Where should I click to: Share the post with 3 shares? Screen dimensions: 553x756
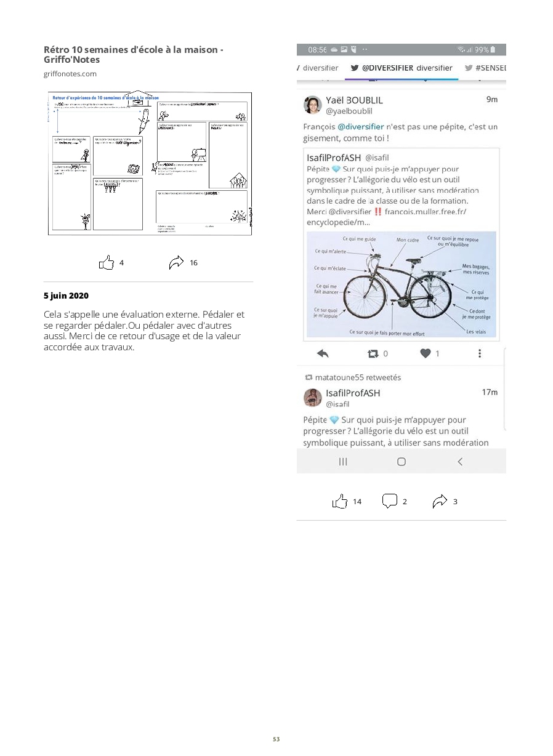(x=440, y=502)
